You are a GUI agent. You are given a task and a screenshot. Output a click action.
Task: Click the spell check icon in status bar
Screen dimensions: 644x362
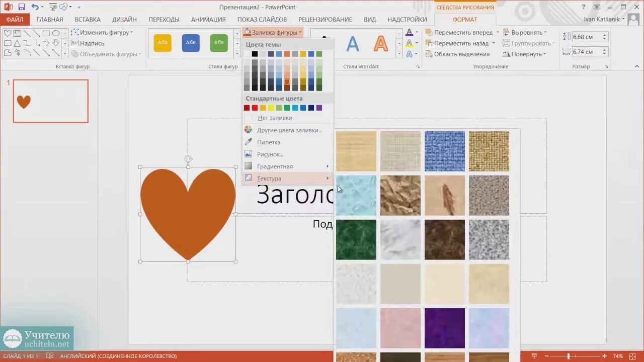50,356
